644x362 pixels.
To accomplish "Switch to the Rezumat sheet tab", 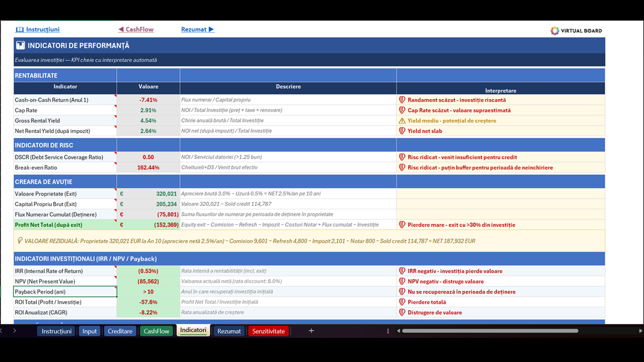I will (x=229, y=331).
